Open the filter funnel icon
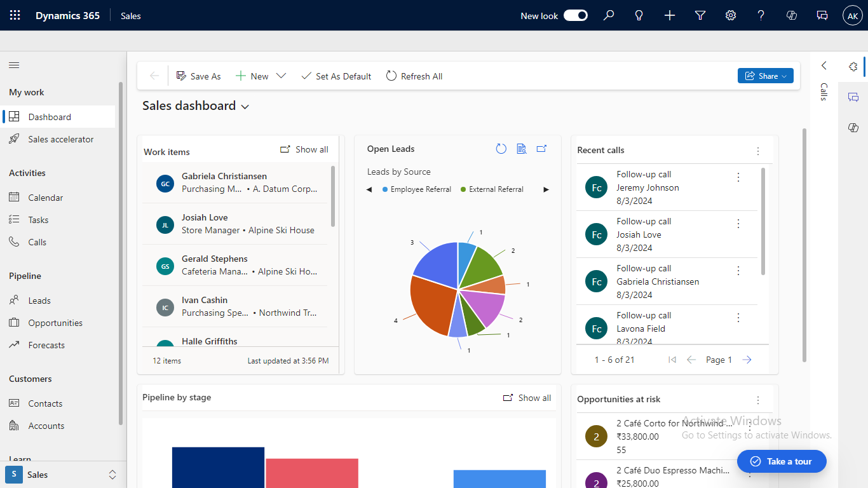This screenshot has width=868, height=488. (700, 15)
